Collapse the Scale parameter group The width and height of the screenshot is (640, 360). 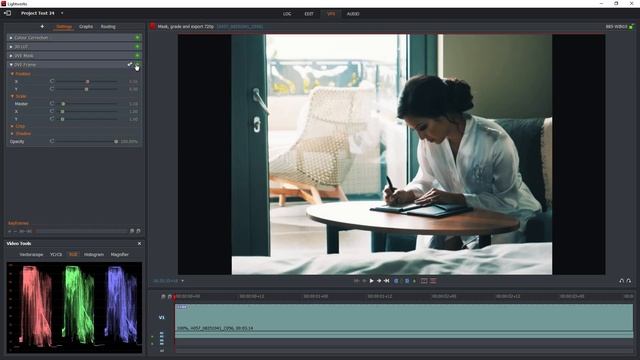click(12, 96)
